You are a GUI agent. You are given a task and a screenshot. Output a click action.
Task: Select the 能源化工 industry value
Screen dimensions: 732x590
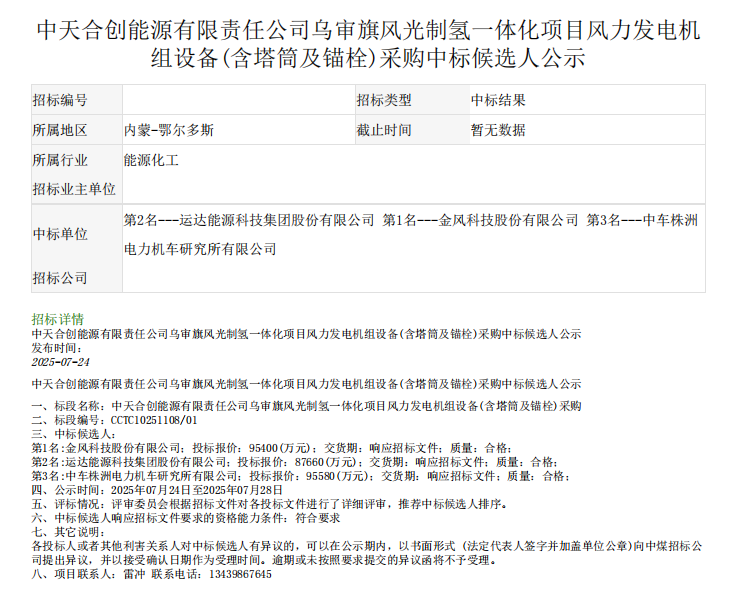tap(151, 160)
